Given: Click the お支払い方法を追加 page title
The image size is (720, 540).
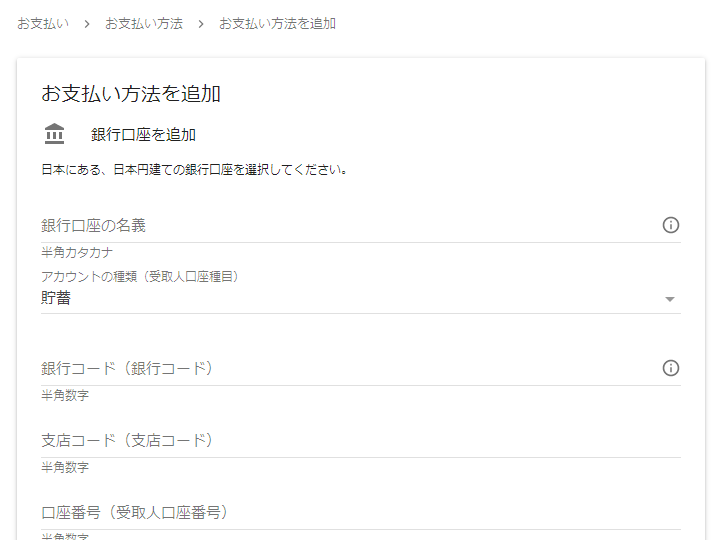Looking at the screenshot, I should click(131, 94).
